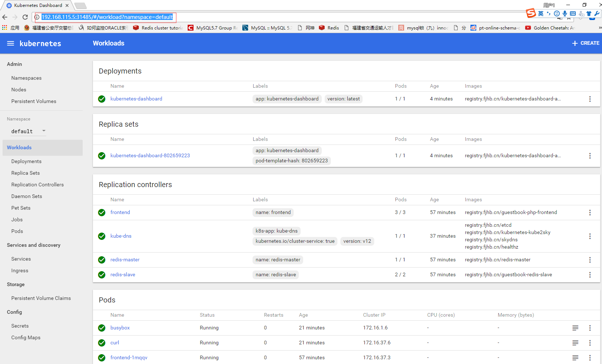Screen dimensions: 602x364
Task: Open actions menu for redis-slave controller
Action: 590,275
